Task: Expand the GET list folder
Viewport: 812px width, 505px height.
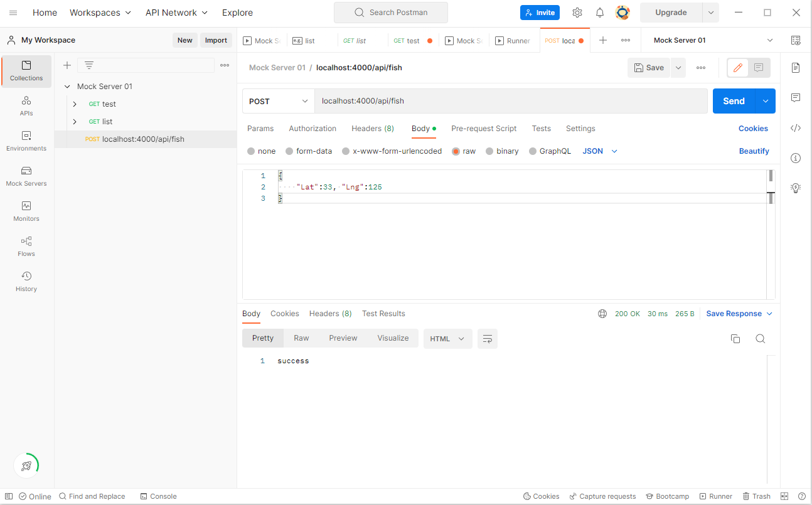Action: click(x=75, y=122)
